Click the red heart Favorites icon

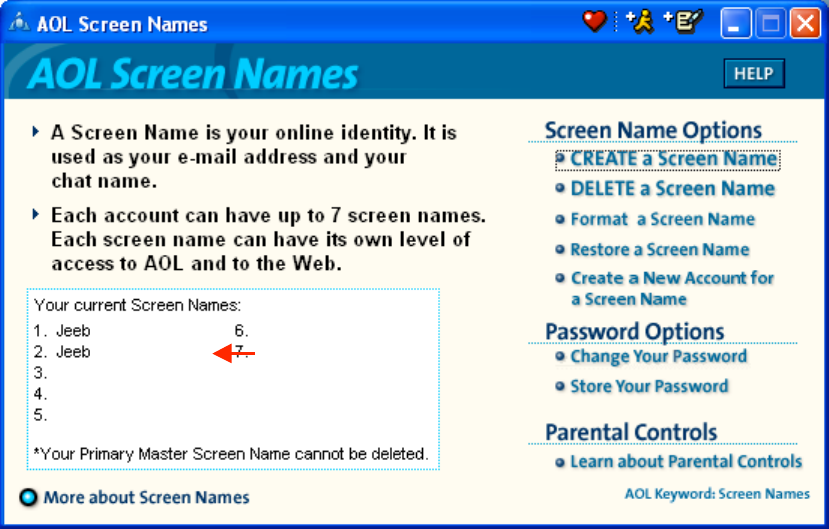(594, 22)
